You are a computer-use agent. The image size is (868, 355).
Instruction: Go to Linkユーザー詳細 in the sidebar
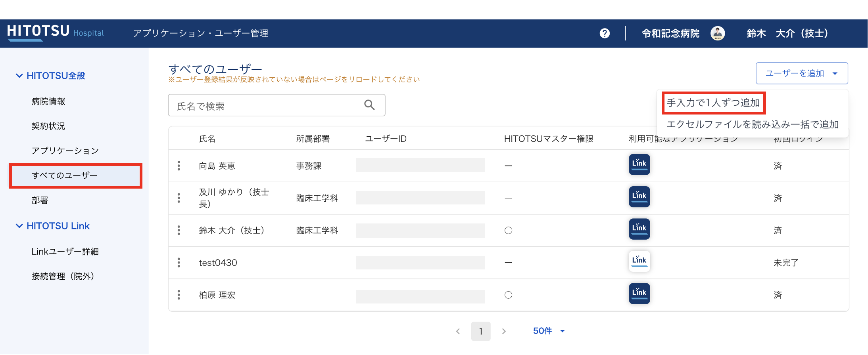click(x=65, y=252)
